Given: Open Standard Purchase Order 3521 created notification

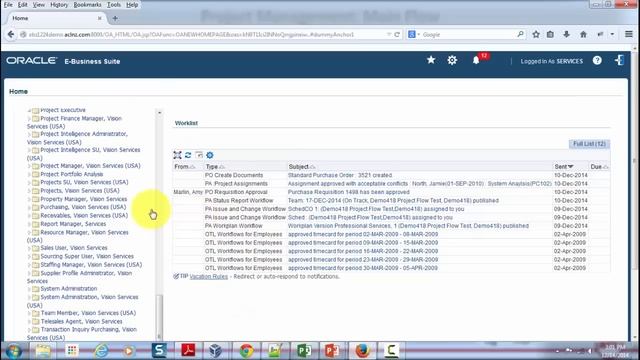Looking at the screenshot, I should [340, 175].
